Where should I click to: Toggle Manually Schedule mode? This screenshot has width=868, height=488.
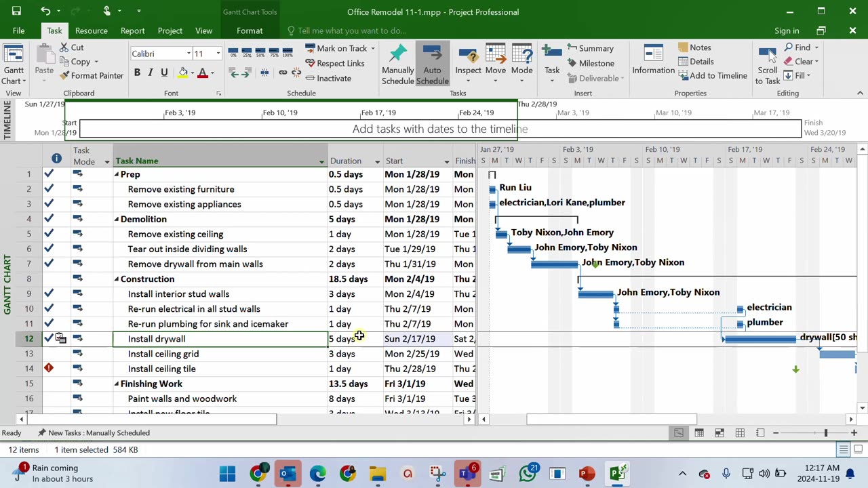pyautogui.click(x=398, y=65)
